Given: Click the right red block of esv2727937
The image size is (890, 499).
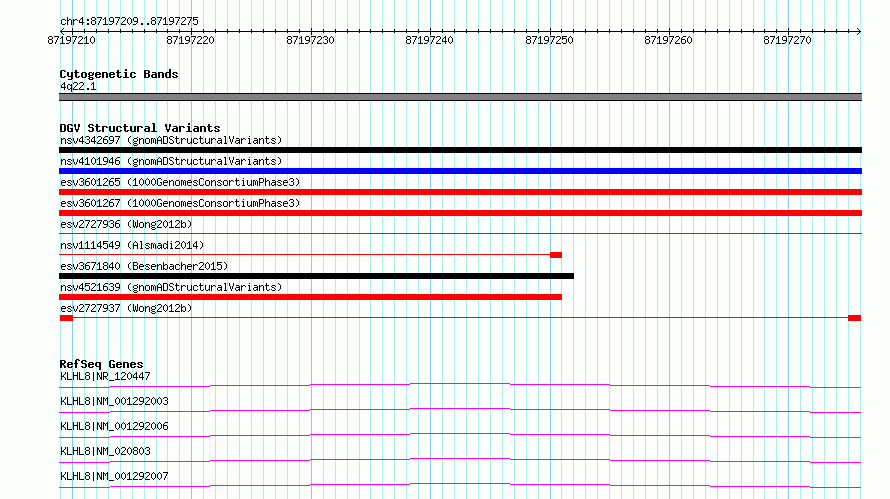Looking at the screenshot, I should (x=854, y=318).
